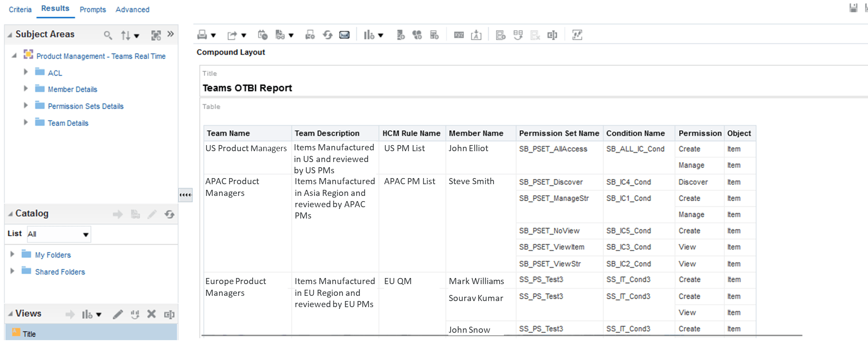Click the search icon in Subject Areas
868x341 pixels.
(108, 35)
